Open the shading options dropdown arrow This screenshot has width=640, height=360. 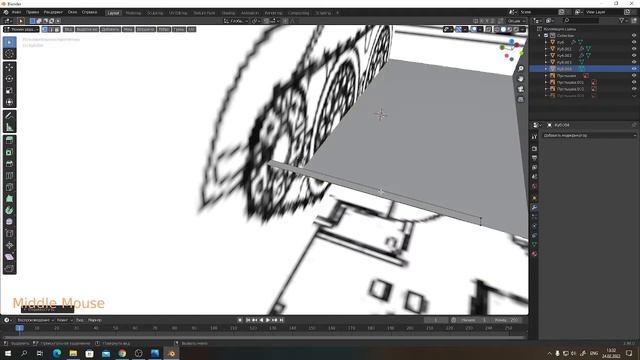[523, 29]
